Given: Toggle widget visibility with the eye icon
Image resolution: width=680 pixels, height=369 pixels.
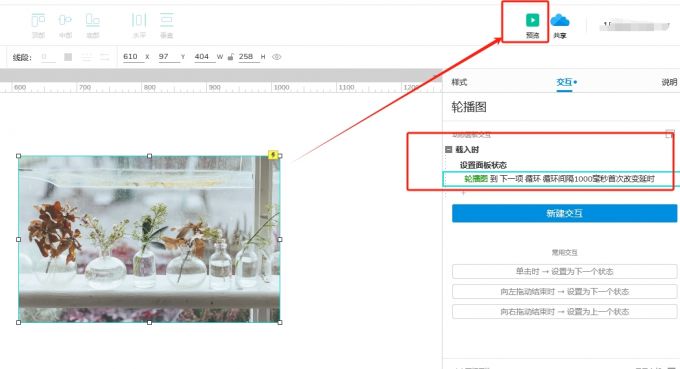Looking at the screenshot, I should tap(277, 57).
